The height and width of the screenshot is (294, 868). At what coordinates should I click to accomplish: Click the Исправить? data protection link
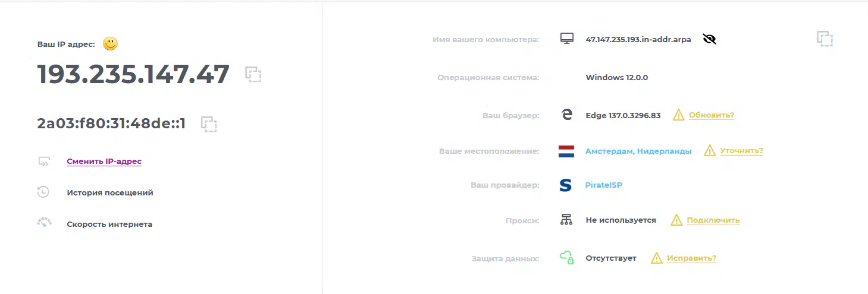(x=691, y=258)
